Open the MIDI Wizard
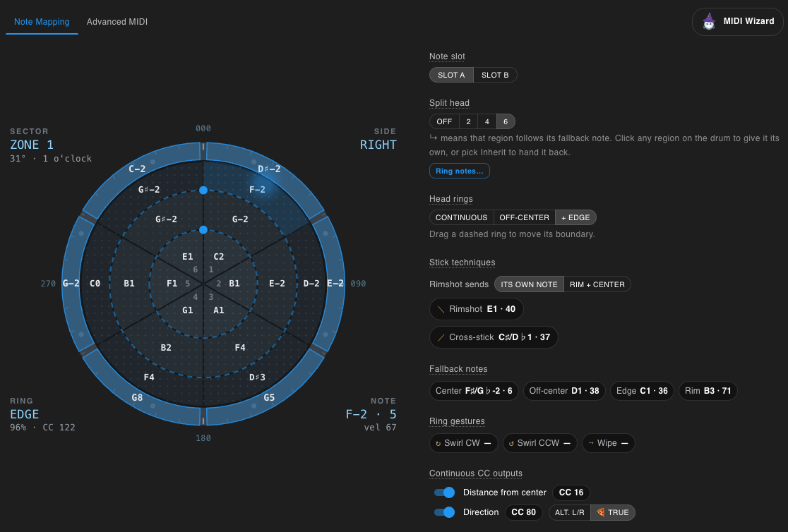 737,22
